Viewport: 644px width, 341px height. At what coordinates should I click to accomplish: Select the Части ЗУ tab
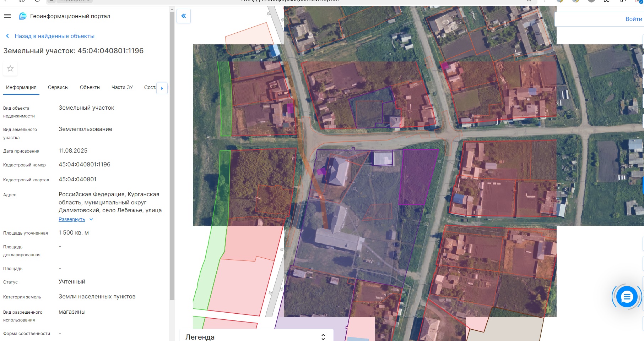[x=122, y=87]
